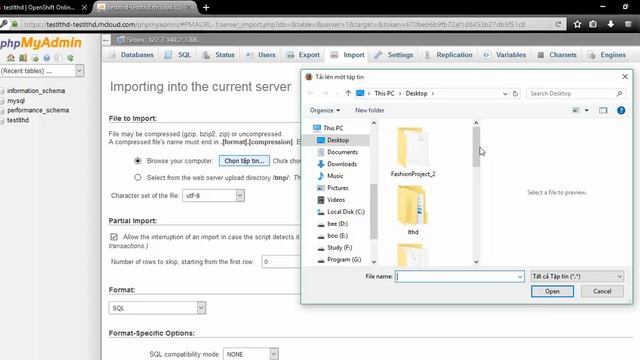Click the phpMyAdmin Home icon in the sidebar
Screen dimensions: 640x360
coord(11,58)
